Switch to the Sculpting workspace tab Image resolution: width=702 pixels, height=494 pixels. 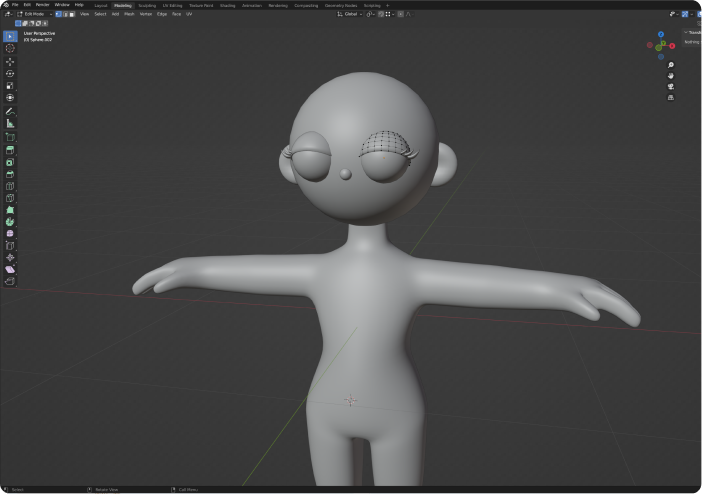coord(147,5)
